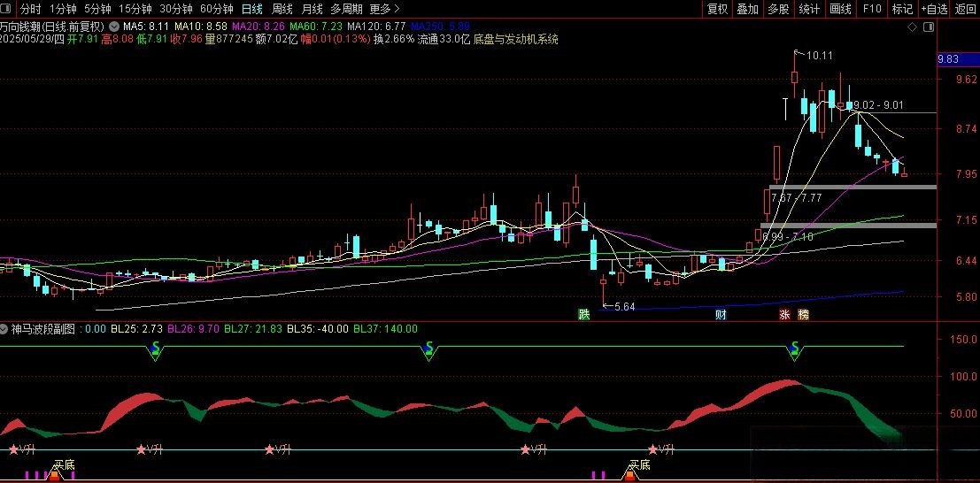Toggle the right side panel icon

[x=927, y=28]
